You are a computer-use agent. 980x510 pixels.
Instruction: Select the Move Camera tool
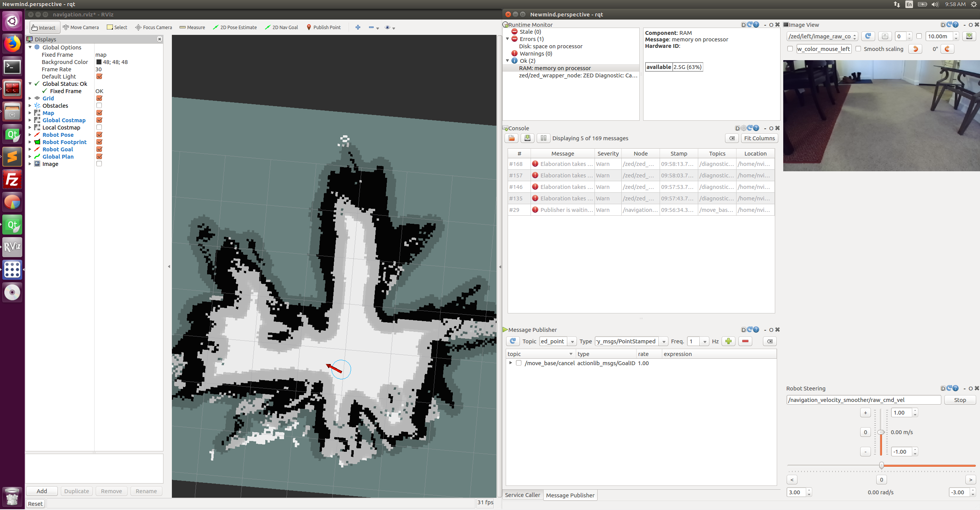(x=81, y=27)
